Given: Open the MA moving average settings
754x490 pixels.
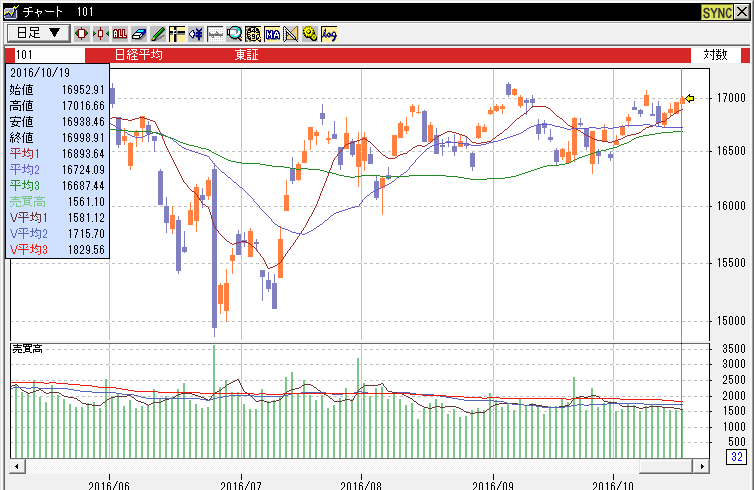Looking at the screenshot, I should [272, 33].
